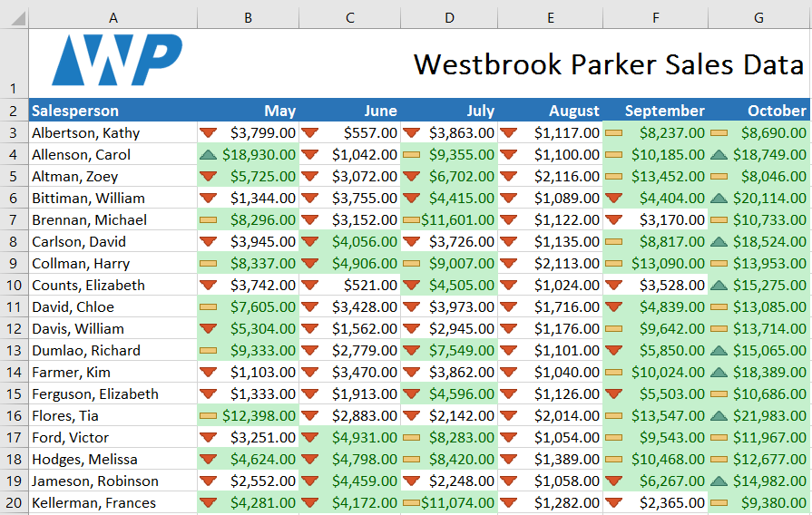812x515 pixels.
Task: Click yellow dash icon in Collman's May cell
Action: [x=210, y=264]
